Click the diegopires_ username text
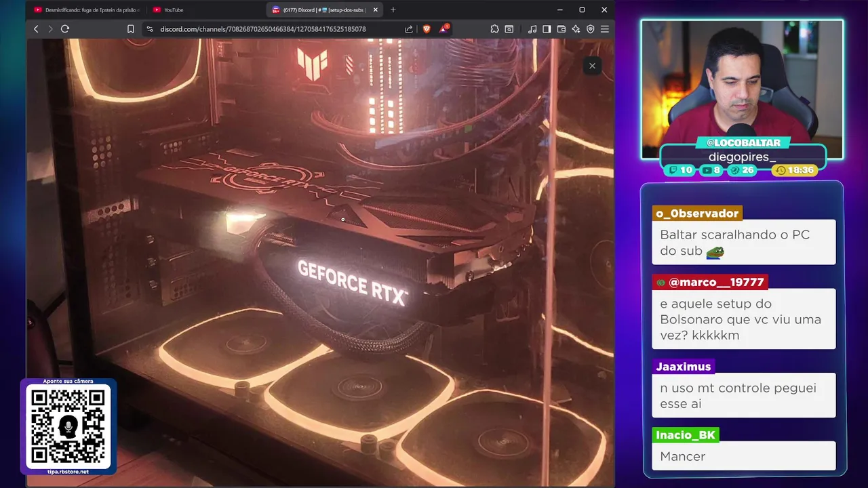 pos(742,157)
